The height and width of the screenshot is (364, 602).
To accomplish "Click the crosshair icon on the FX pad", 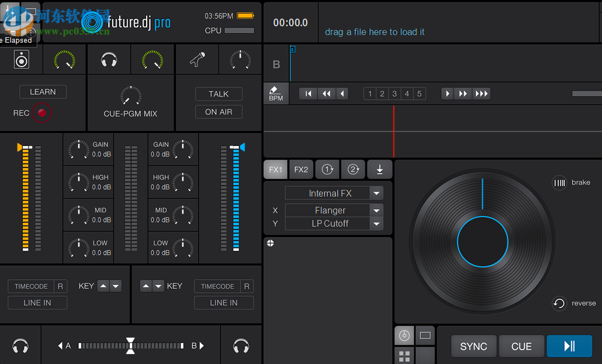I will point(270,242).
